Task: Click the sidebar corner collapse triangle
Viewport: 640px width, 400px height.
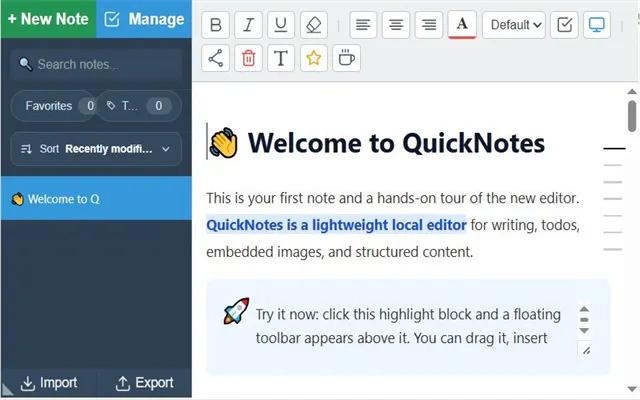Action: (x=7, y=389)
